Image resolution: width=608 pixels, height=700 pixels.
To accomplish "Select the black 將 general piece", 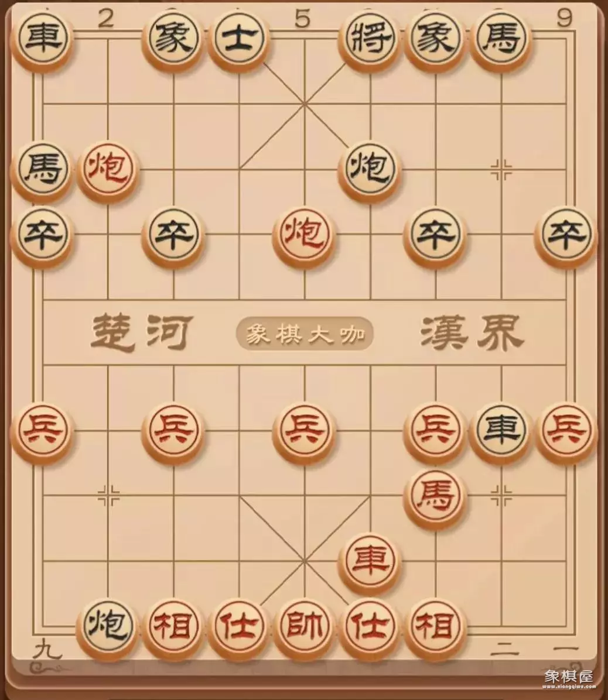I will (x=370, y=38).
